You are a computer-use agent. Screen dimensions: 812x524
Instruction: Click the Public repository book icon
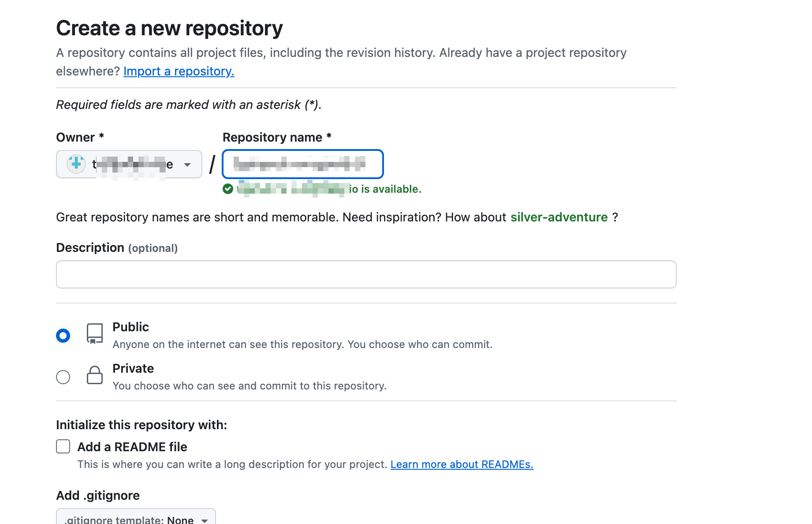(x=95, y=334)
